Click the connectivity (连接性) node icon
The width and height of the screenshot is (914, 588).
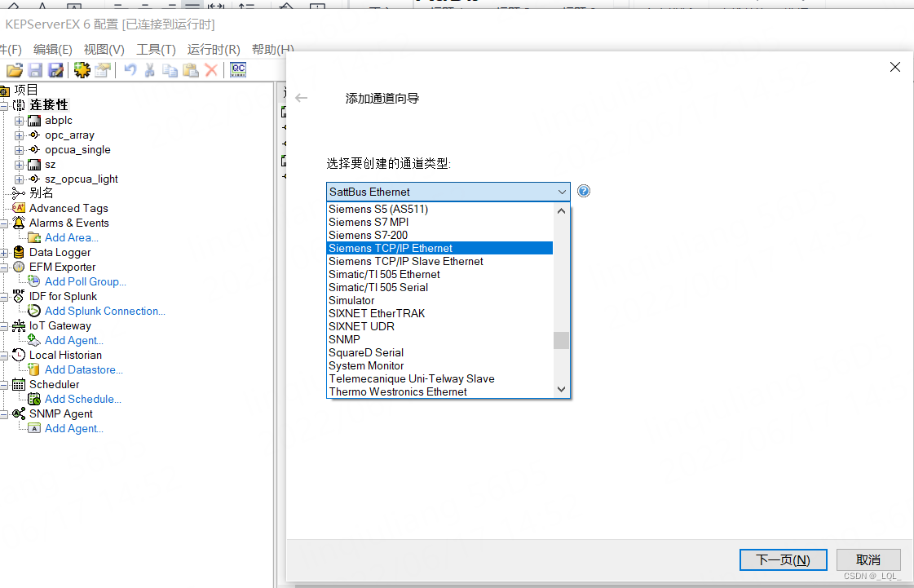tap(20, 105)
